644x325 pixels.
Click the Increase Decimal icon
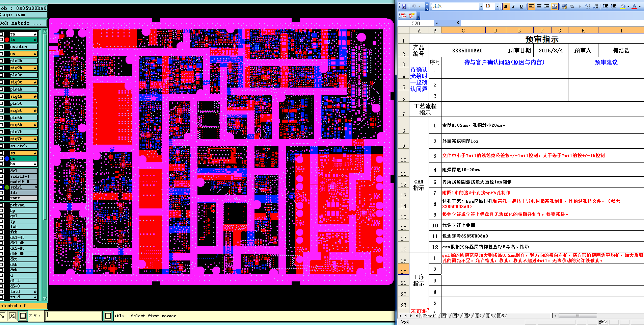tap(588, 6)
